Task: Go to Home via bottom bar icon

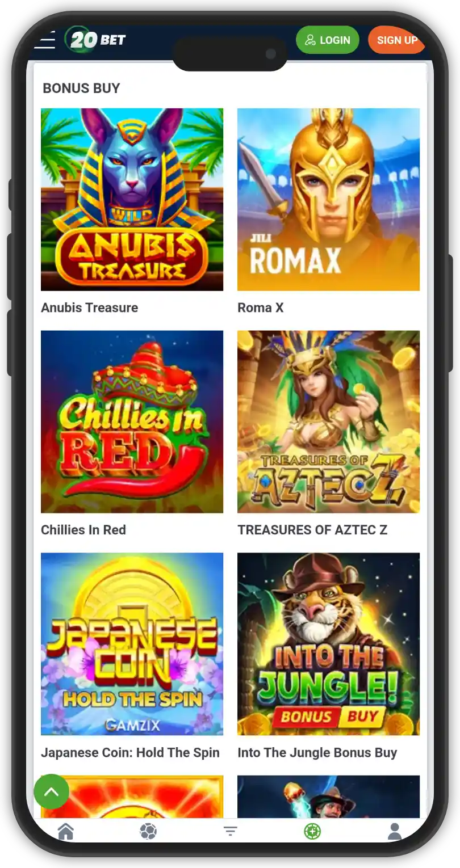Action: pyautogui.click(x=66, y=832)
